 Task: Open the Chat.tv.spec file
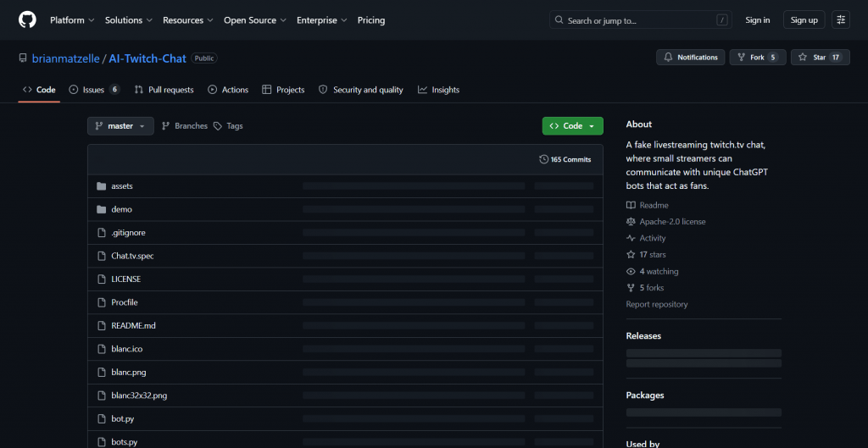coord(132,256)
